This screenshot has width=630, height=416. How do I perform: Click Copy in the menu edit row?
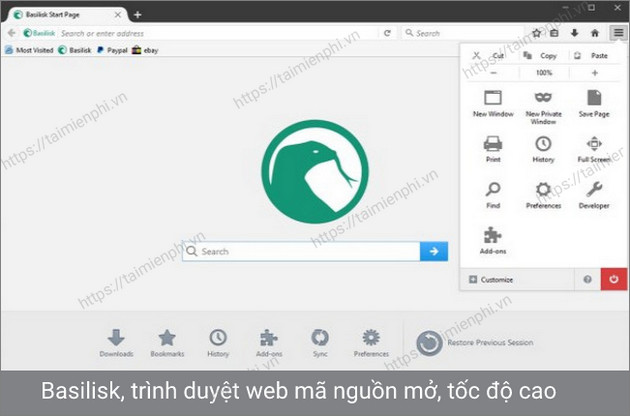(x=542, y=56)
